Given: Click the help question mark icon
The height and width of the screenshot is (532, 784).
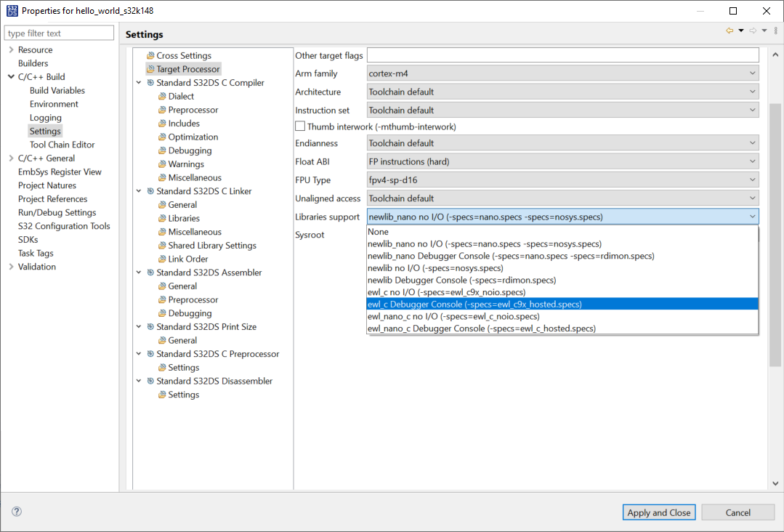Looking at the screenshot, I should click(16, 512).
